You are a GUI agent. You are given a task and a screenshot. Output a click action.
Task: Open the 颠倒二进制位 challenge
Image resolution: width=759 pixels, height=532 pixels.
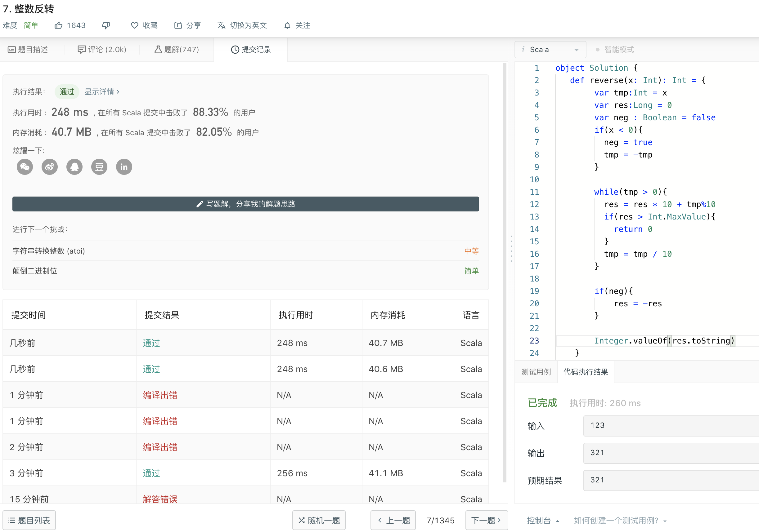(x=35, y=271)
